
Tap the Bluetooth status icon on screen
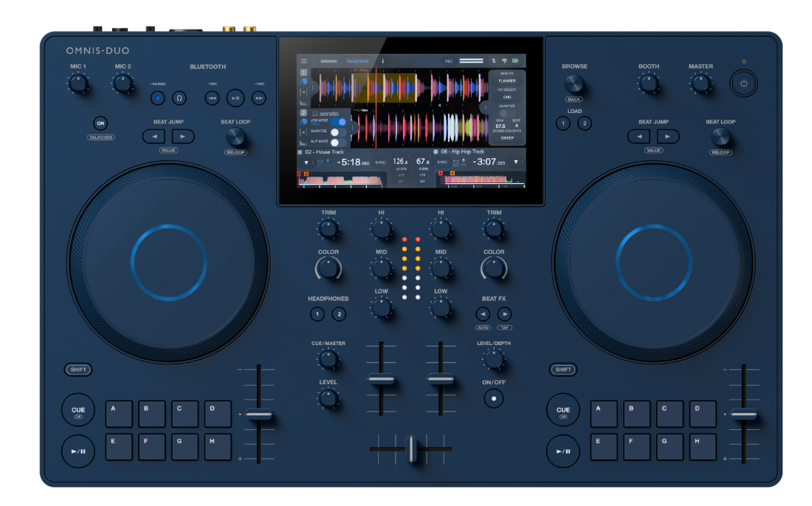coord(494,61)
